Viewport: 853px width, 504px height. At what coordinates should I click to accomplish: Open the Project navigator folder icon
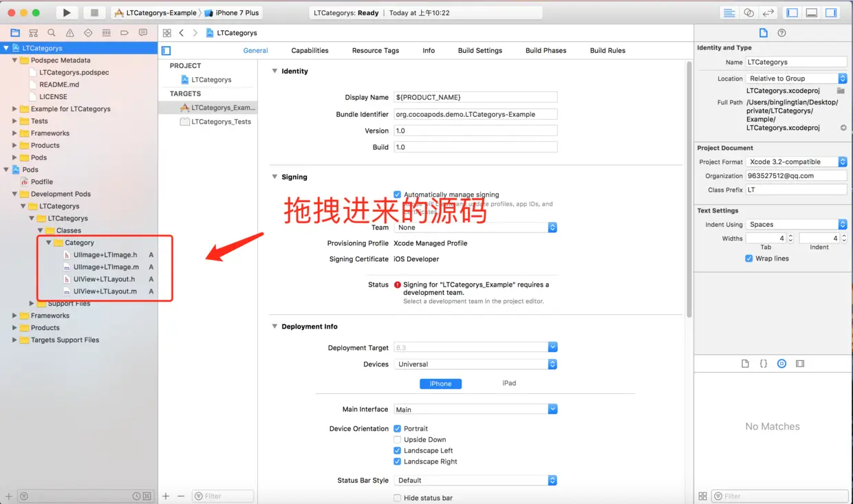tap(15, 33)
